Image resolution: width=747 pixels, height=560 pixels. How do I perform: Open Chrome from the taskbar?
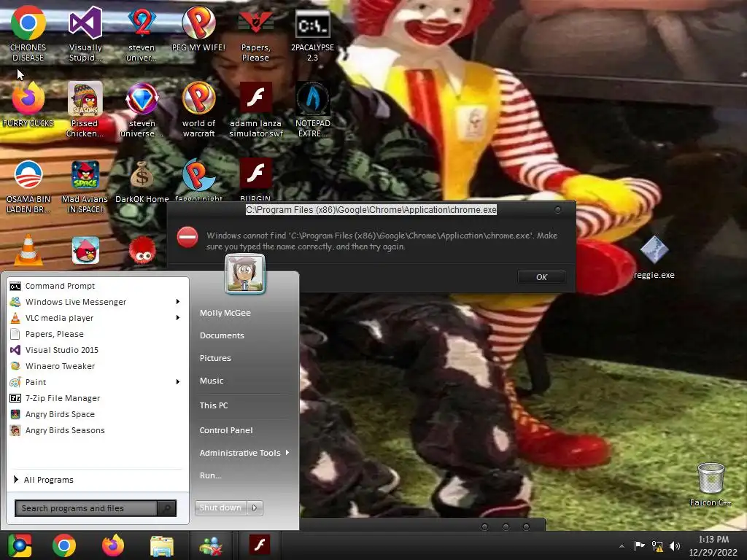pos(64,545)
